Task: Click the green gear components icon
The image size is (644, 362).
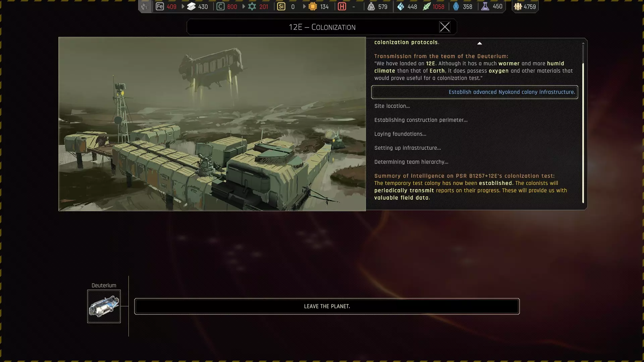Action: [252, 6]
